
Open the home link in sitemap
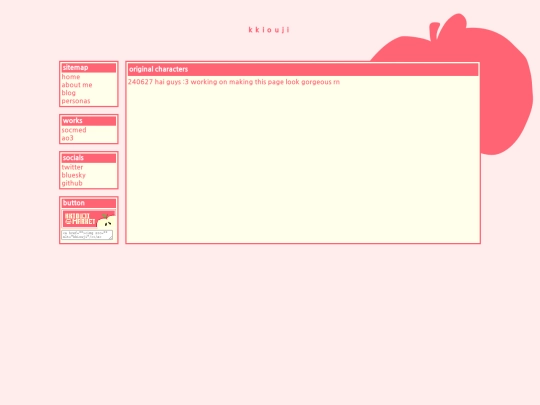(71, 77)
